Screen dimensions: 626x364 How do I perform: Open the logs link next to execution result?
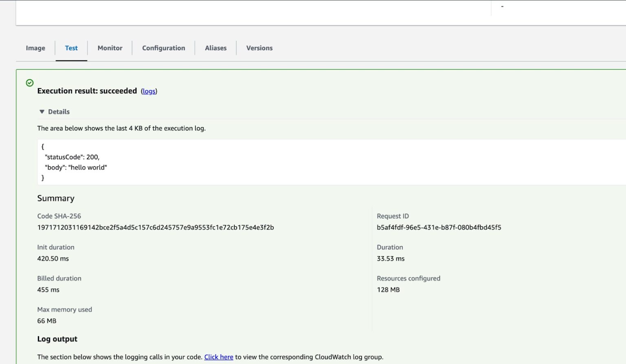pos(149,91)
